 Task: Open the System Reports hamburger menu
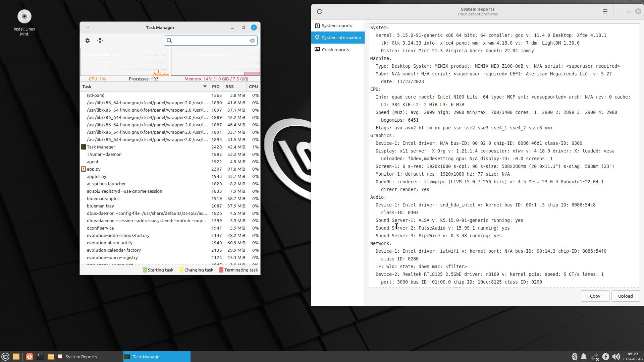605,11
